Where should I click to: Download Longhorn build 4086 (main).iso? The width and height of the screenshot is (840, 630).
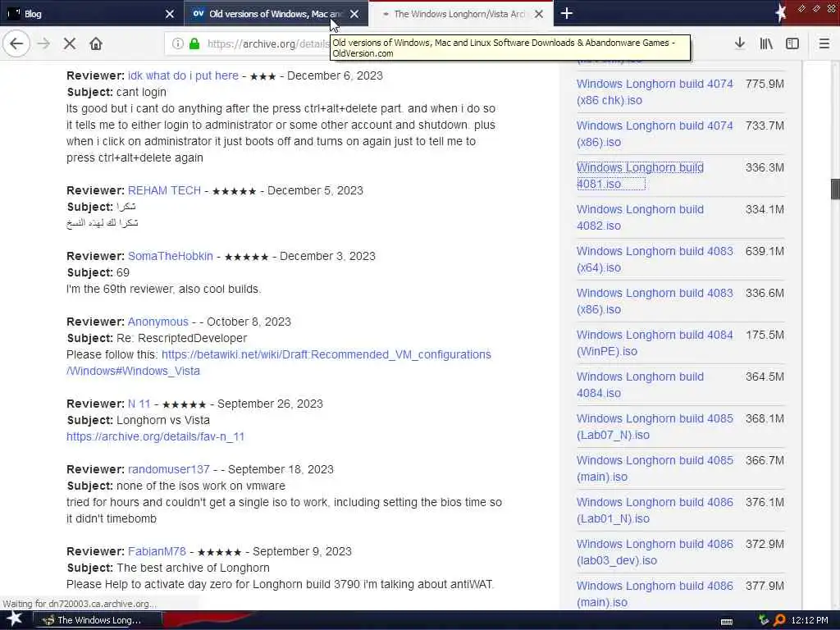[x=655, y=594]
